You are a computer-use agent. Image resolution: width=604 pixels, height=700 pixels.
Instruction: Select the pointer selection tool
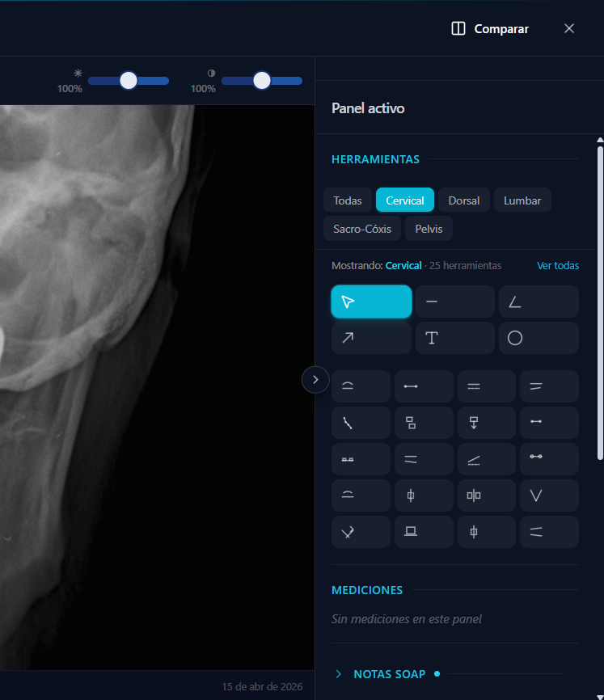371,302
